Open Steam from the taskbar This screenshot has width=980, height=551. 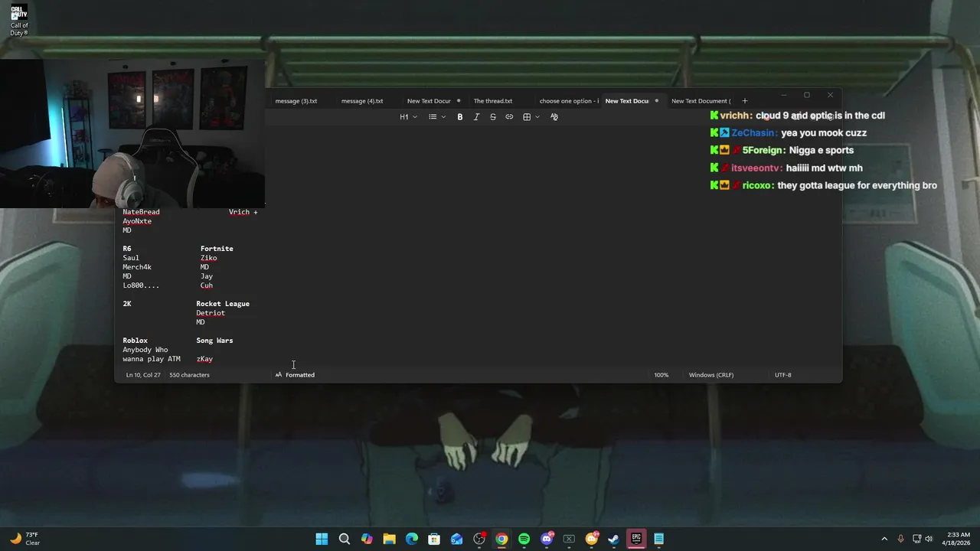tap(613, 539)
